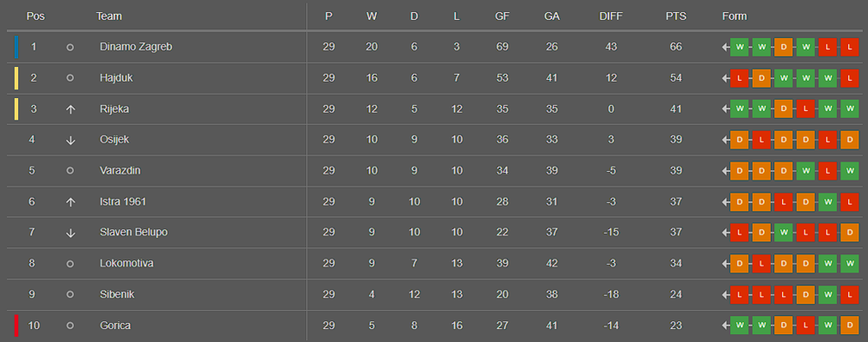Click Istra 1961's upward movement arrow
868x342 pixels.
click(x=70, y=202)
